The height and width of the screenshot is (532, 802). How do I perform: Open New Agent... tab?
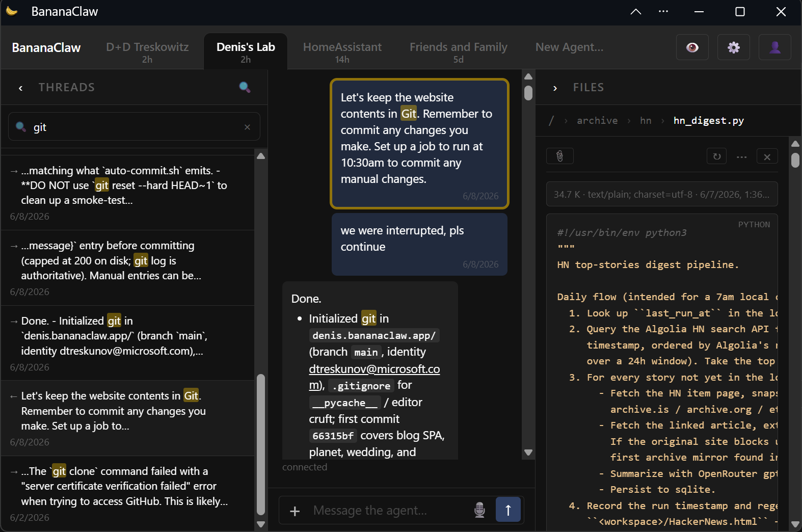569,47
